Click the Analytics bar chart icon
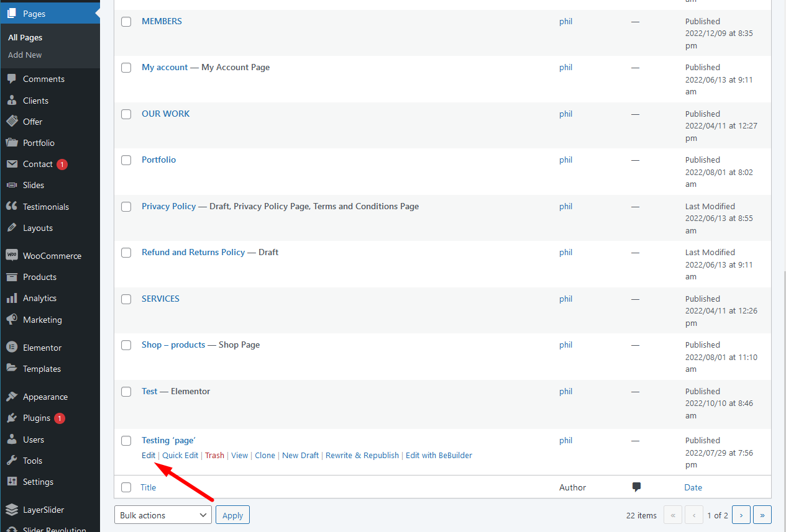786x532 pixels. [12, 298]
